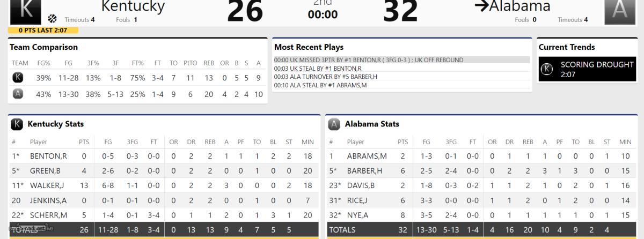Click the Alabama A logo tile
The width and height of the screenshot is (644, 239).
(620, 11)
